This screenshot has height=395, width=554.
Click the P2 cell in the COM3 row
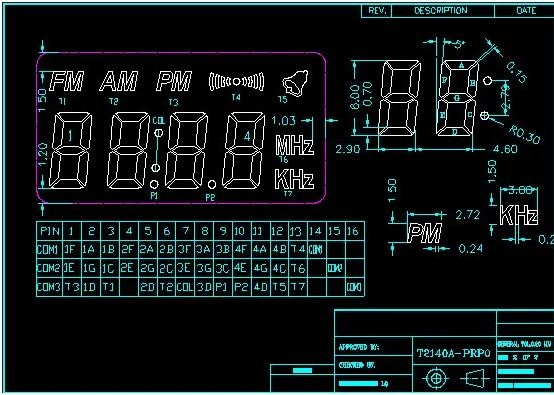click(x=241, y=287)
